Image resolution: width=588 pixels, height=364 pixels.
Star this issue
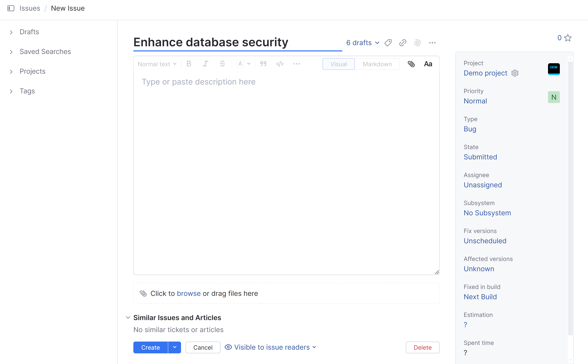pos(568,38)
